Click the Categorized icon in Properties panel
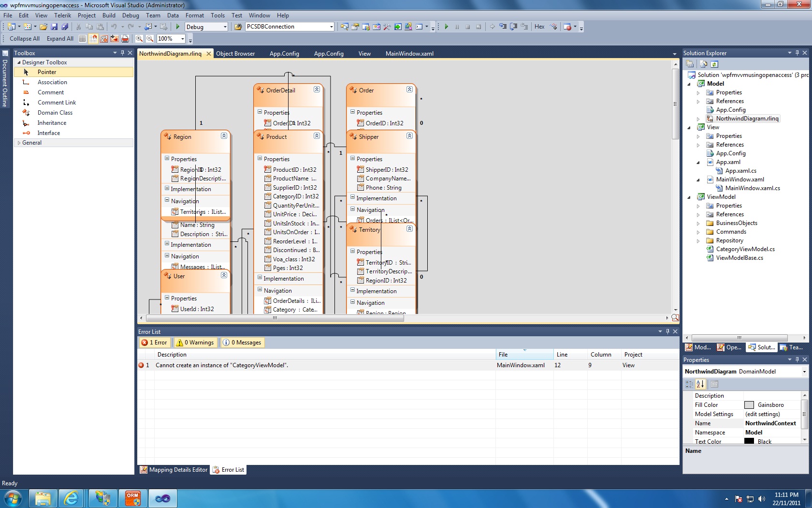Viewport: 812px width, 508px height. pyautogui.click(x=690, y=384)
